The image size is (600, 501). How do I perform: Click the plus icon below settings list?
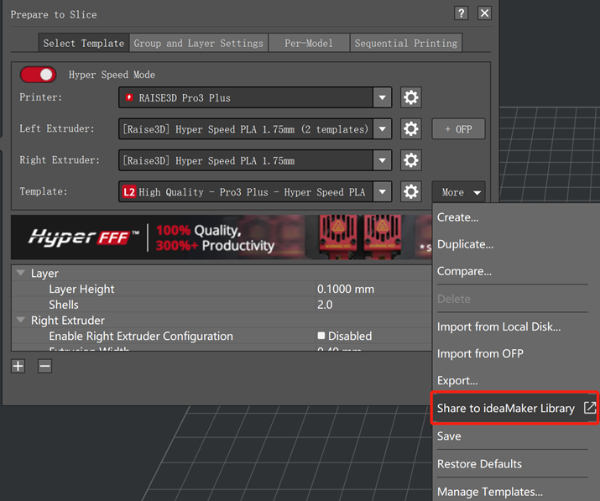pyautogui.click(x=18, y=367)
